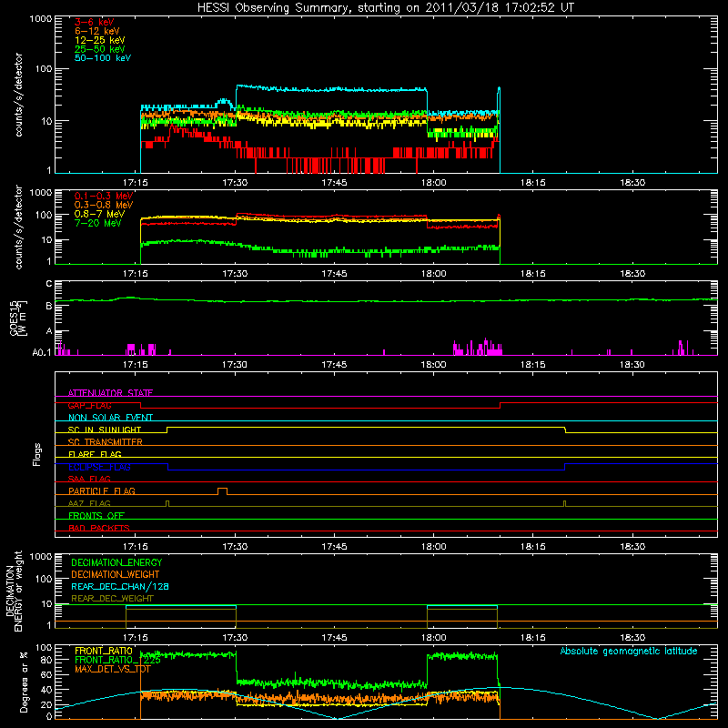Click 18:00 tick below the keV panel
Image resolution: width=728 pixels, height=728 pixels.
[434, 183]
